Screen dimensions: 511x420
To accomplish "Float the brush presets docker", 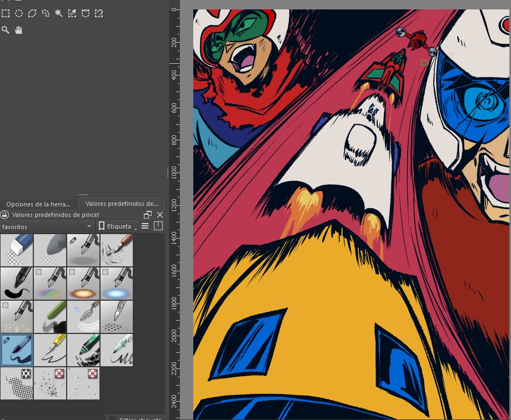I will 148,215.
